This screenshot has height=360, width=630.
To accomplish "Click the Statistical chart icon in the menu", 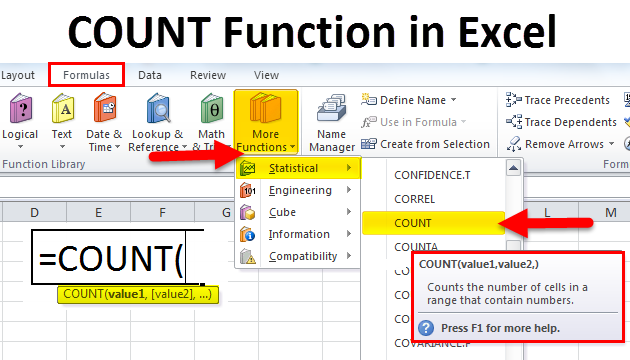I will (248, 168).
